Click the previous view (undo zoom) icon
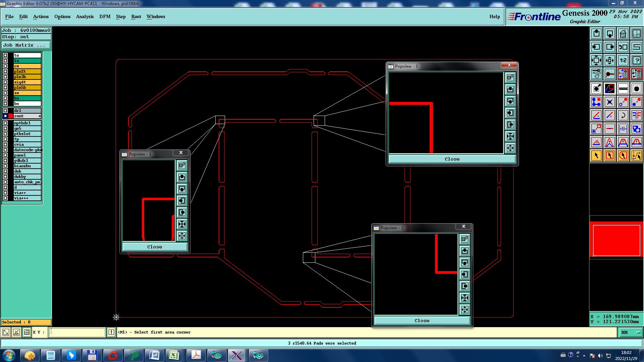This screenshot has height=362, width=644. (x=623, y=47)
